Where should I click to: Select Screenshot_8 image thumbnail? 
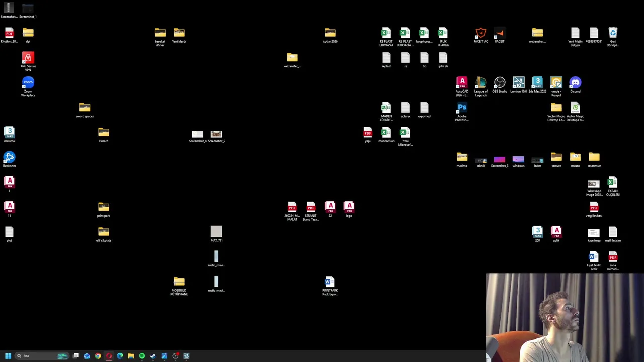click(197, 136)
